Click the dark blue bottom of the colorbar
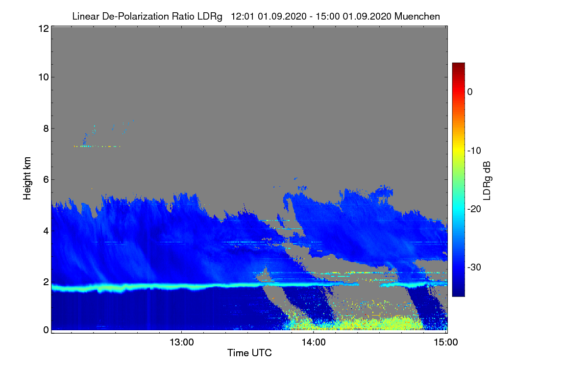This screenshot has width=588, height=392. pyautogui.click(x=458, y=292)
